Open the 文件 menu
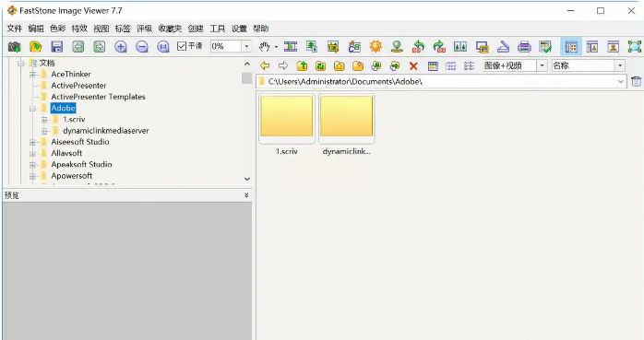This screenshot has width=644, height=340. click(15, 29)
